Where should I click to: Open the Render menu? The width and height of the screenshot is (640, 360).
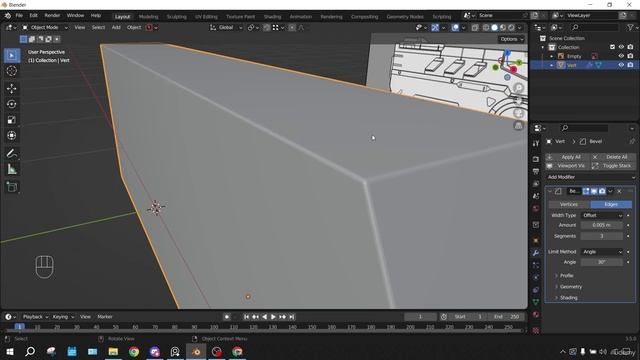tap(52, 16)
